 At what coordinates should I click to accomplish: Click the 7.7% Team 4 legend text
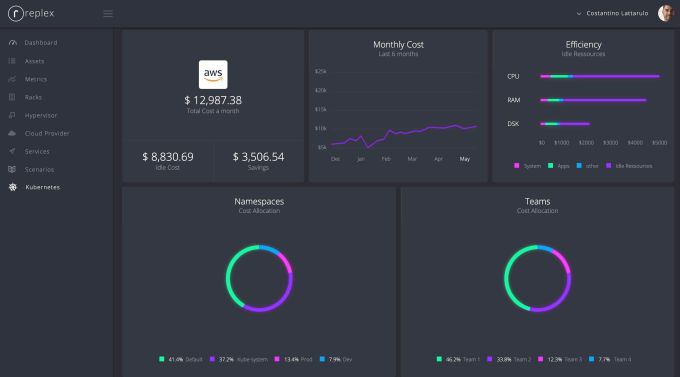pos(615,359)
